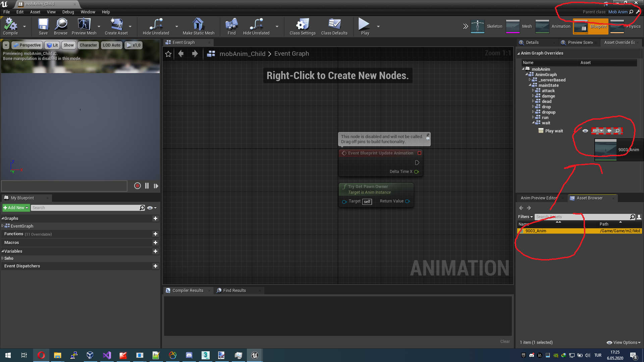Switch to Mesh editor mode
Image resolution: width=644 pixels, height=362 pixels.
(519, 26)
